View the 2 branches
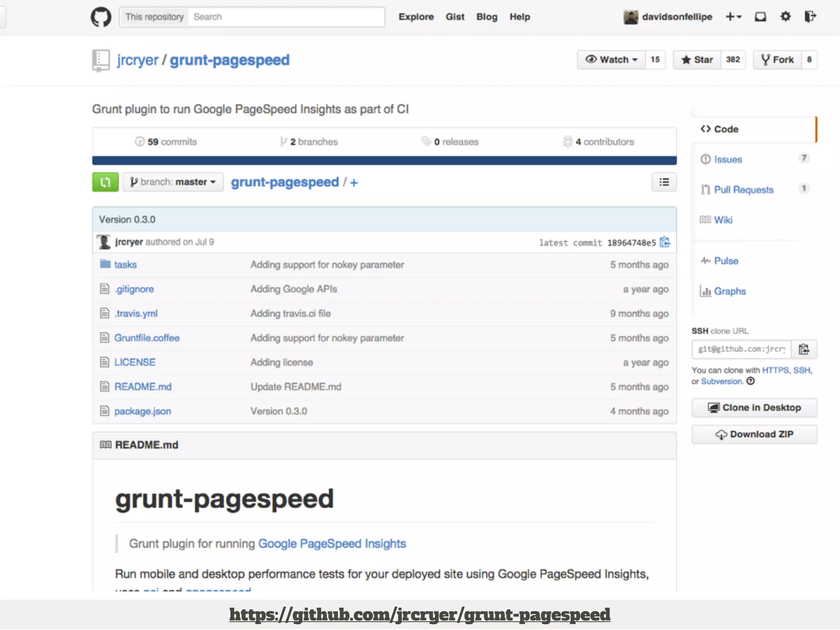840x630 pixels. (x=309, y=142)
